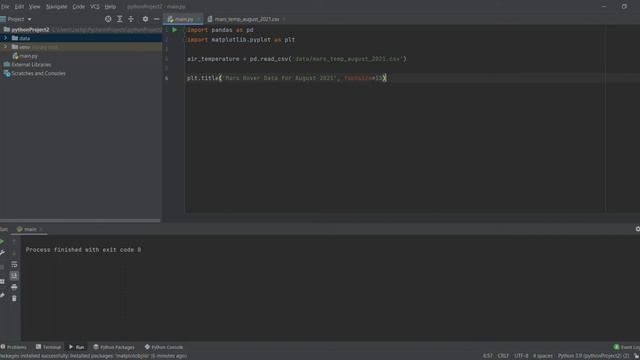The image size is (640, 360).
Task: Click the air_temperature read_csv code line
Action: 297,59
